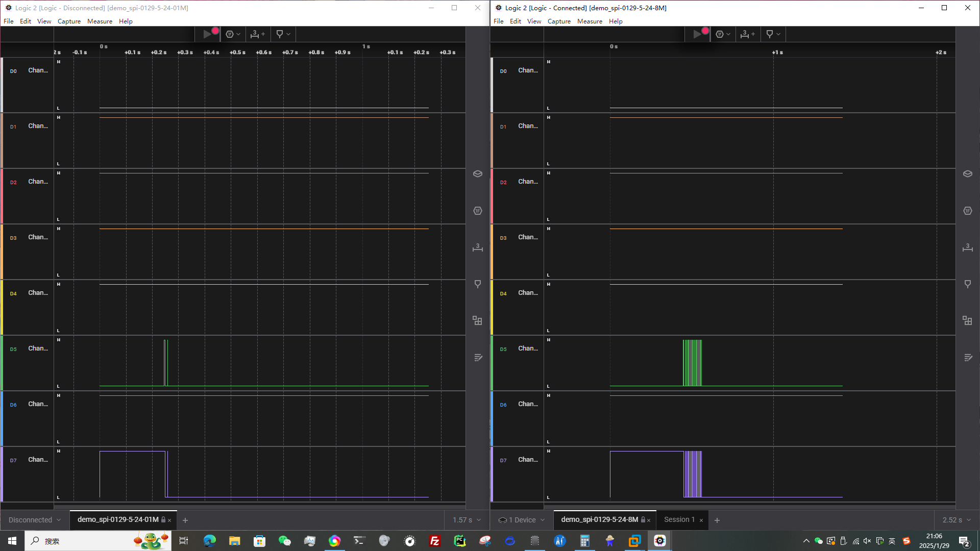This screenshot has height=551, width=980.
Task: Open Timing Measurements panel in right window sidebar
Action: (968, 247)
